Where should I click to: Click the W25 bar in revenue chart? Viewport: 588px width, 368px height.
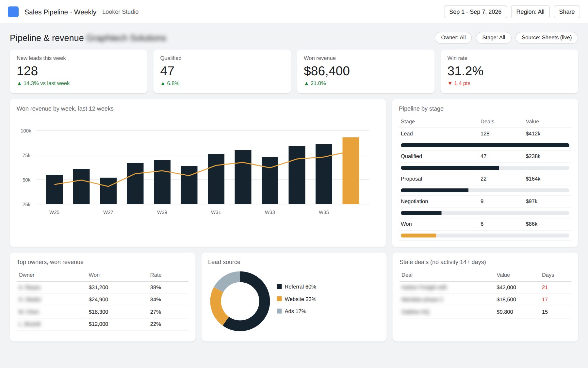click(x=54, y=189)
